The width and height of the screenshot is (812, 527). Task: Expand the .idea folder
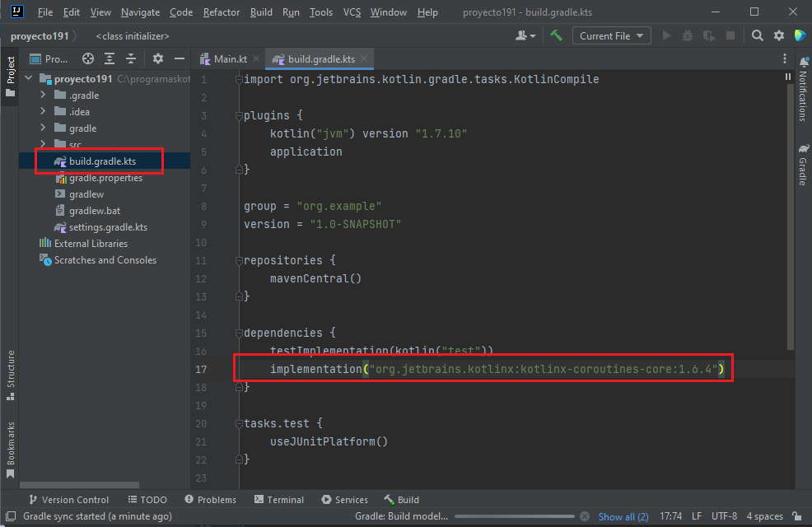click(43, 111)
